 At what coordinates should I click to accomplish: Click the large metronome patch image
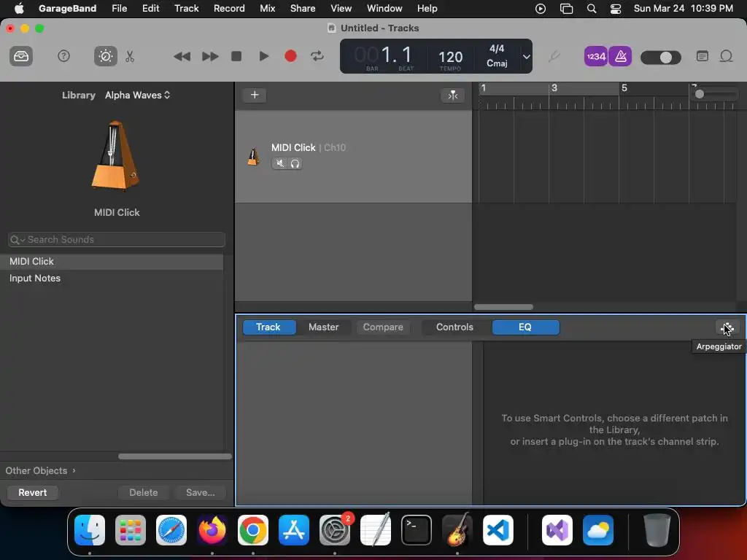click(116, 155)
